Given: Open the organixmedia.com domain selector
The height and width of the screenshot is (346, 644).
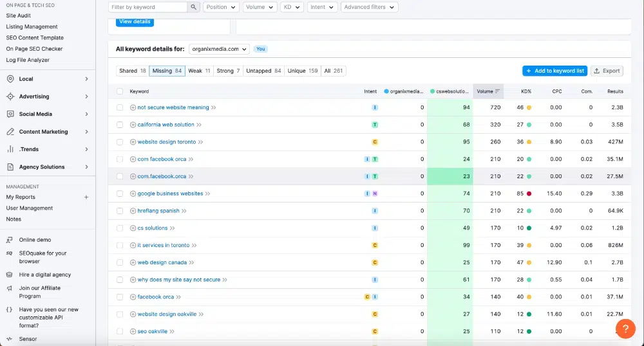Looking at the screenshot, I should pos(220,49).
